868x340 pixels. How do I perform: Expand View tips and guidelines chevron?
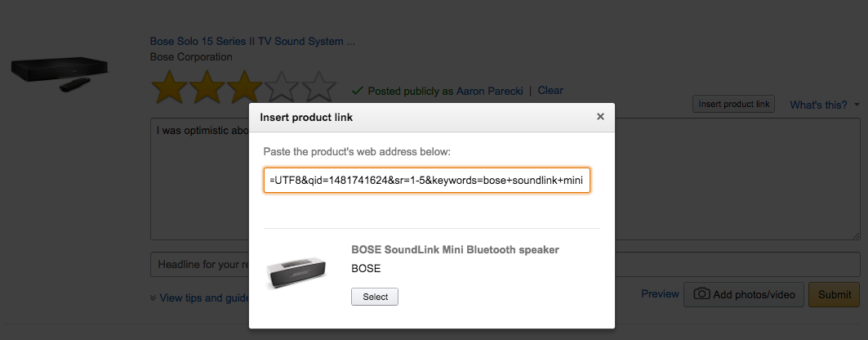154,298
